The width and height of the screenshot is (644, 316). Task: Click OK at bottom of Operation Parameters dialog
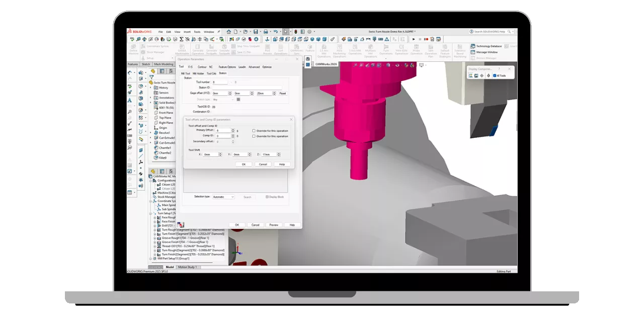(x=237, y=225)
